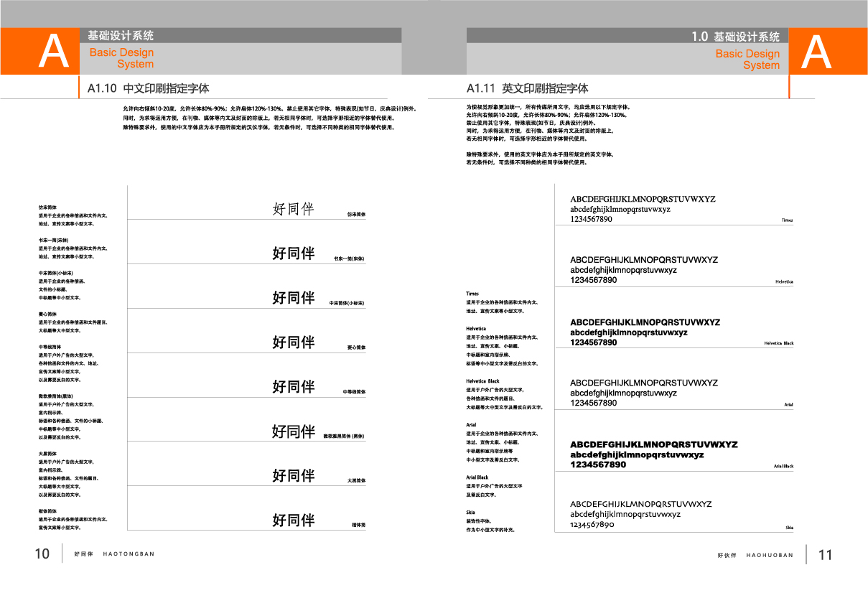Image resolution: width=868 pixels, height=593 pixels.
Task: Click the 好同伴 sample beside 微软雅黑简体 (黑体) label
Action: (x=294, y=431)
